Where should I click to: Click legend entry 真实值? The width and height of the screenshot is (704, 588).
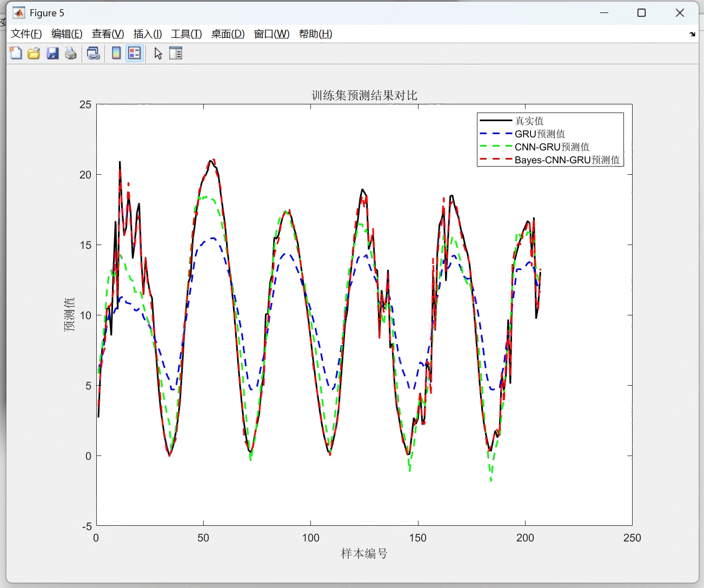click(x=529, y=121)
